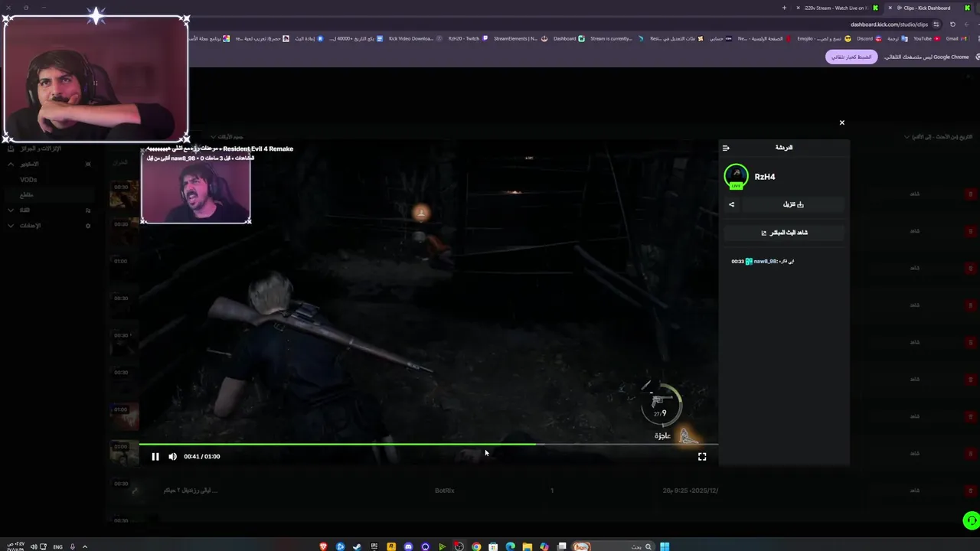Pause the clip playback

pos(155,456)
